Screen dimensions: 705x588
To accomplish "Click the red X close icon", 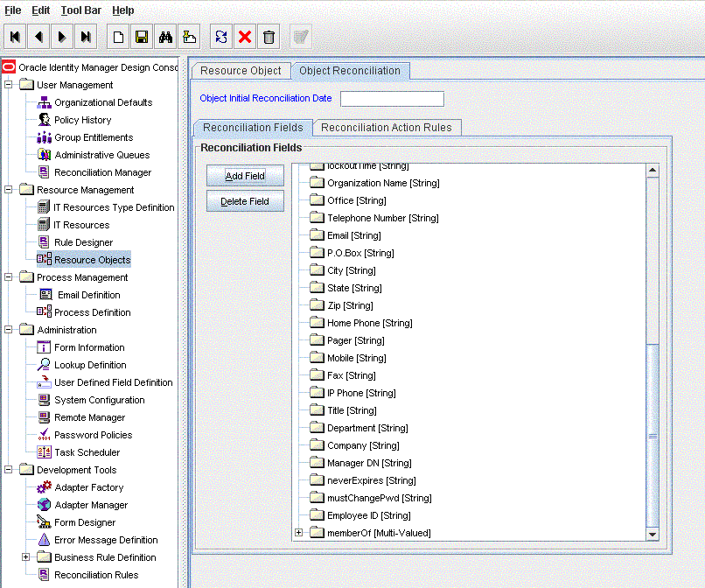I will coord(245,37).
